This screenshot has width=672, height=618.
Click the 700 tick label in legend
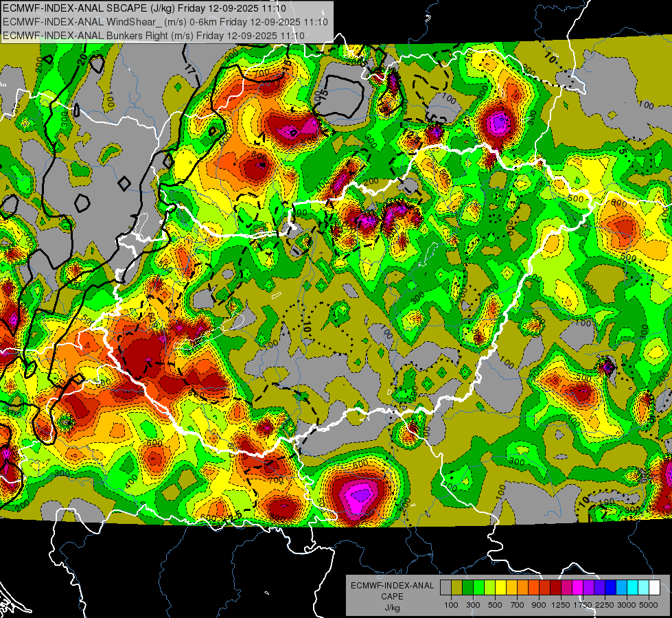tap(518, 605)
